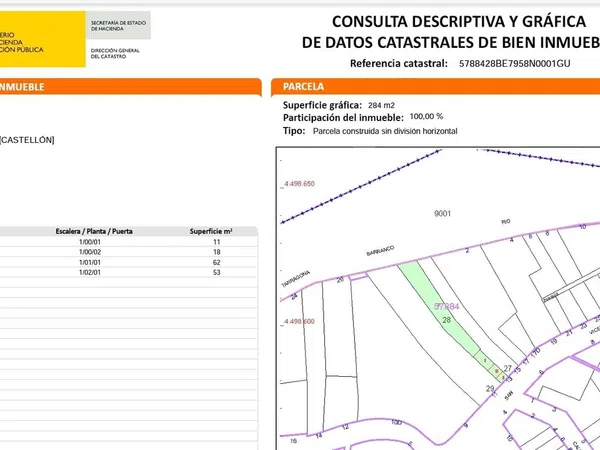This screenshot has height=450, width=600.
Task: Click surface value 11 in table
Action: point(217,242)
